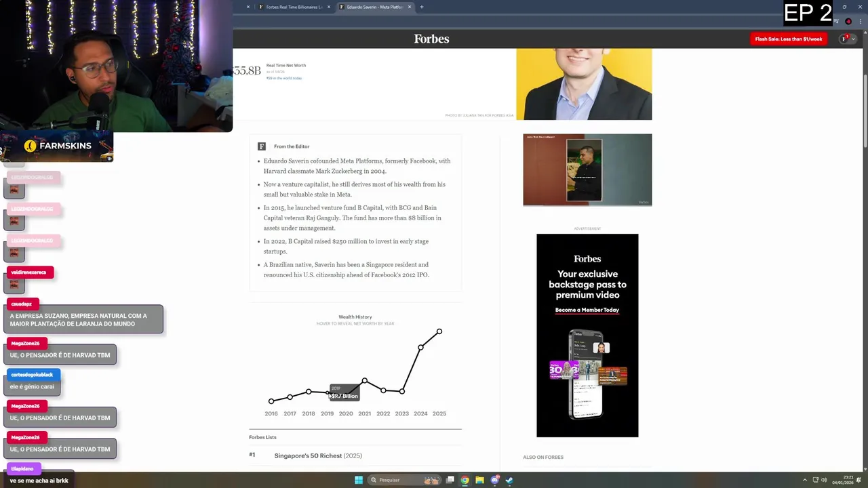Viewport: 868px width, 488px height.
Task: Close the Forbes Real Time Billionaires tab
Action: (x=329, y=7)
